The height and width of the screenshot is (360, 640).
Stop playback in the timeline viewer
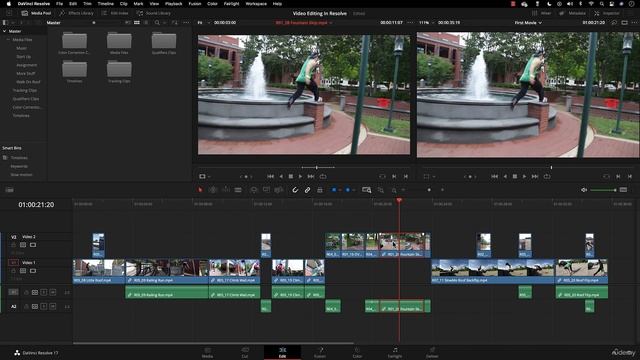click(x=515, y=176)
